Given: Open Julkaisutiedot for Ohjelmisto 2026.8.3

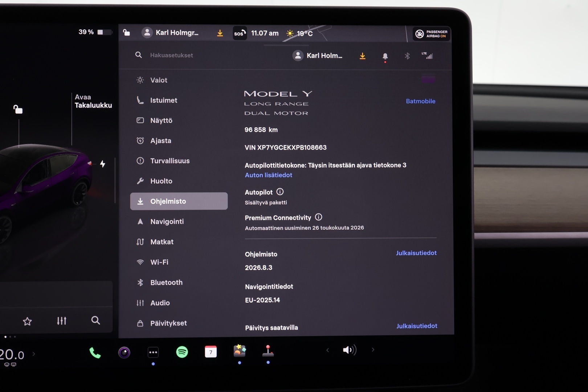Looking at the screenshot, I should pyautogui.click(x=416, y=253).
